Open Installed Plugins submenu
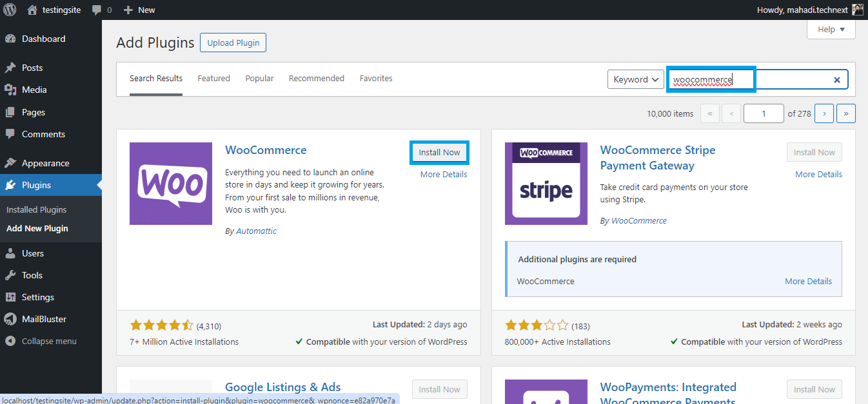This screenshot has height=404, width=868. click(36, 209)
